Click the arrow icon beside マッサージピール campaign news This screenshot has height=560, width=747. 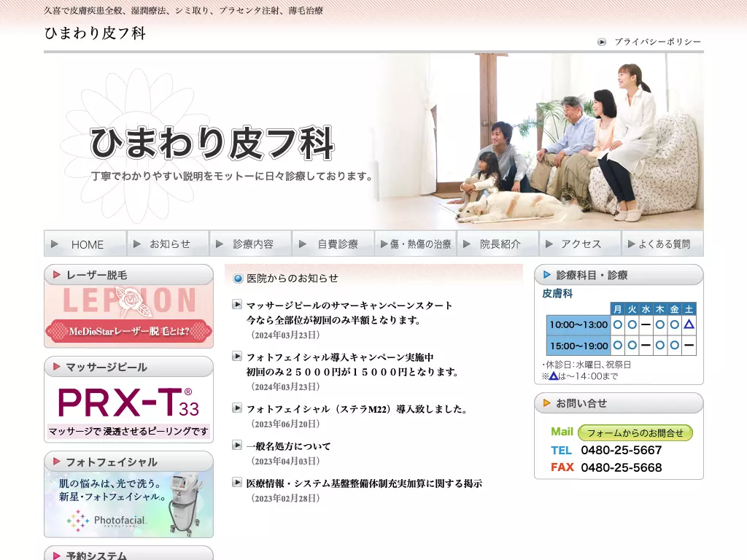click(x=237, y=304)
